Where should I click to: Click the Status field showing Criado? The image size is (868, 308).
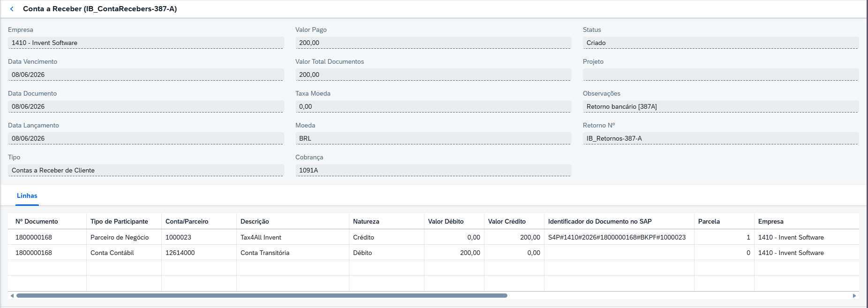pos(721,43)
